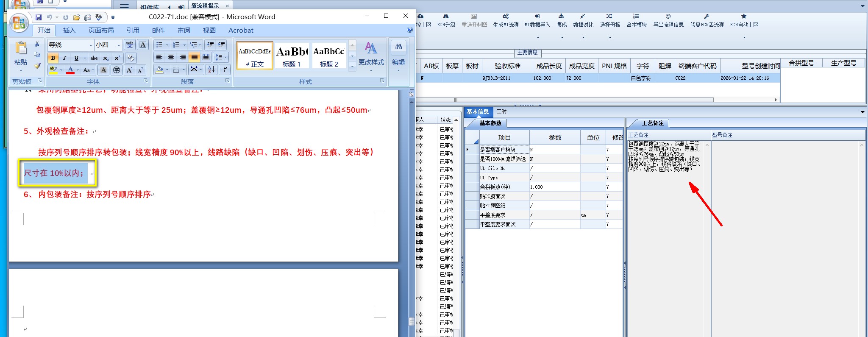The width and height of the screenshot is (868, 337).
Task: Open the 引用 ribbon tab
Action: point(133,30)
